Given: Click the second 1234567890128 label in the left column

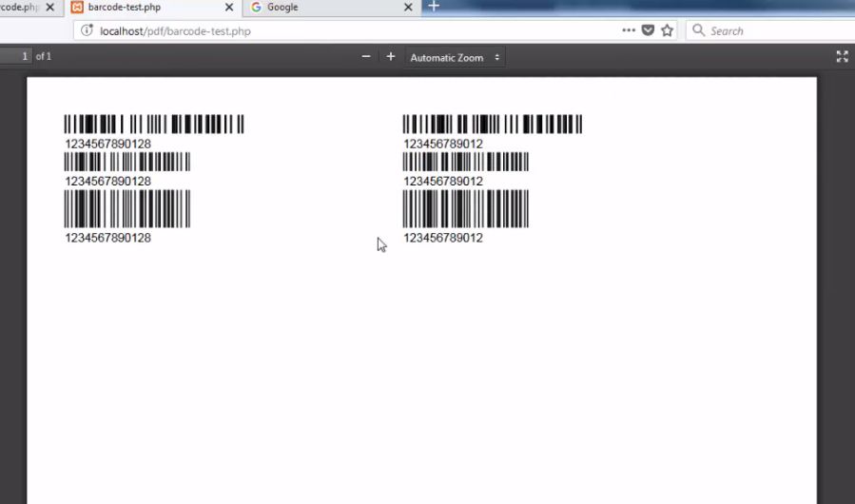Looking at the screenshot, I should pos(108,181).
